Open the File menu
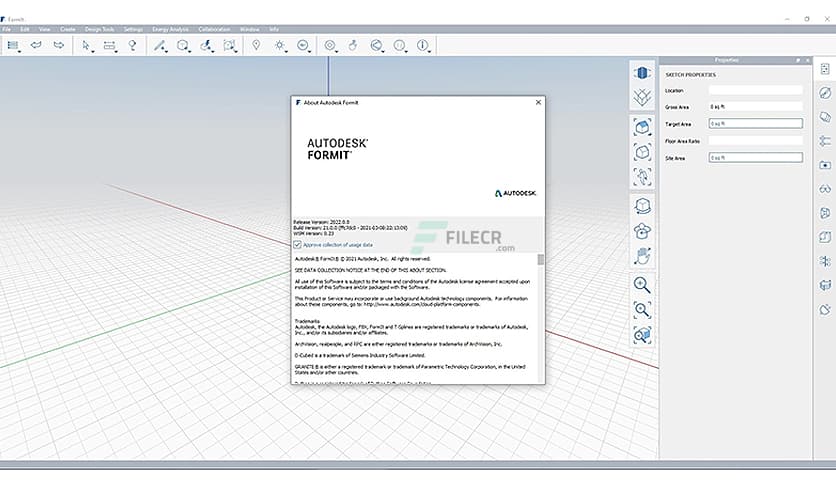The width and height of the screenshot is (836, 484). click(6, 29)
